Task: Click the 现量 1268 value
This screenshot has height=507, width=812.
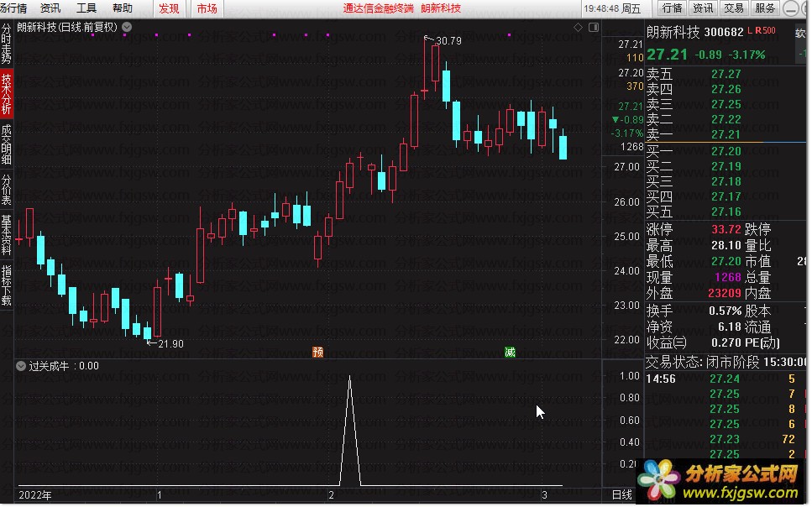Action: click(x=728, y=277)
